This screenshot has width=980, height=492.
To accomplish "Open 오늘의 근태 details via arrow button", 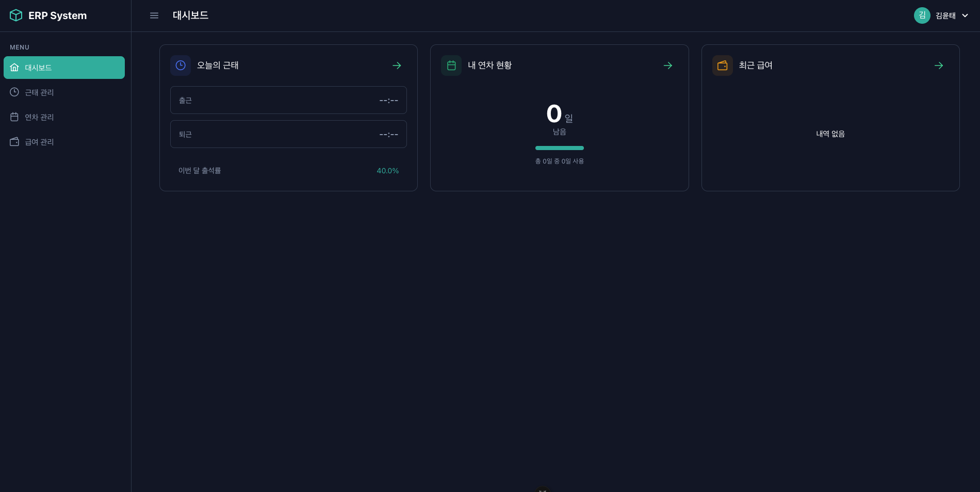I will click(x=397, y=65).
